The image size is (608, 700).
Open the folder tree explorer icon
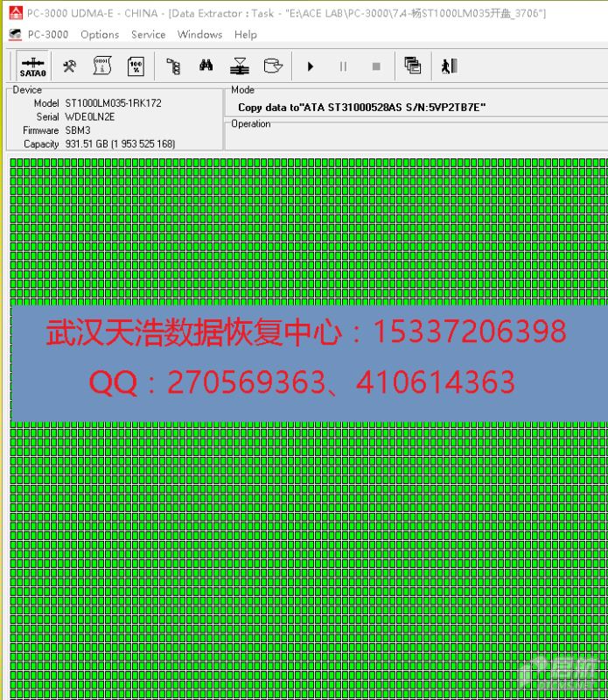tap(173, 66)
